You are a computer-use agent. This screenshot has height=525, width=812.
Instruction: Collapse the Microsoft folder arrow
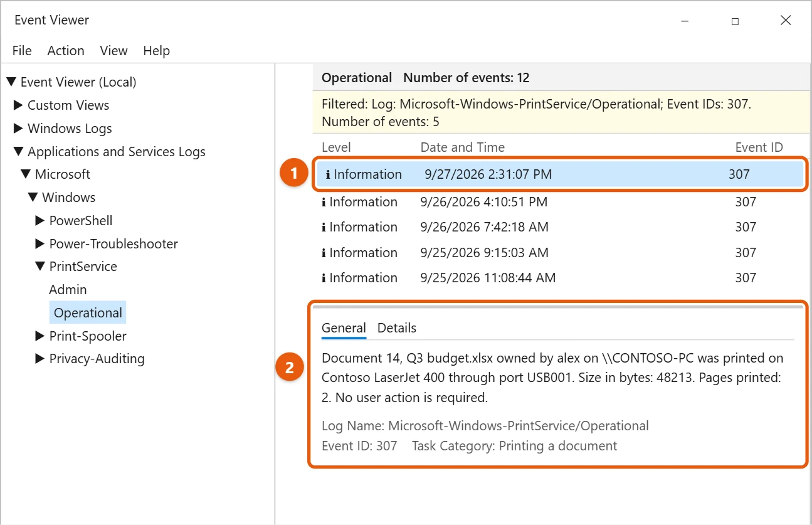26,174
